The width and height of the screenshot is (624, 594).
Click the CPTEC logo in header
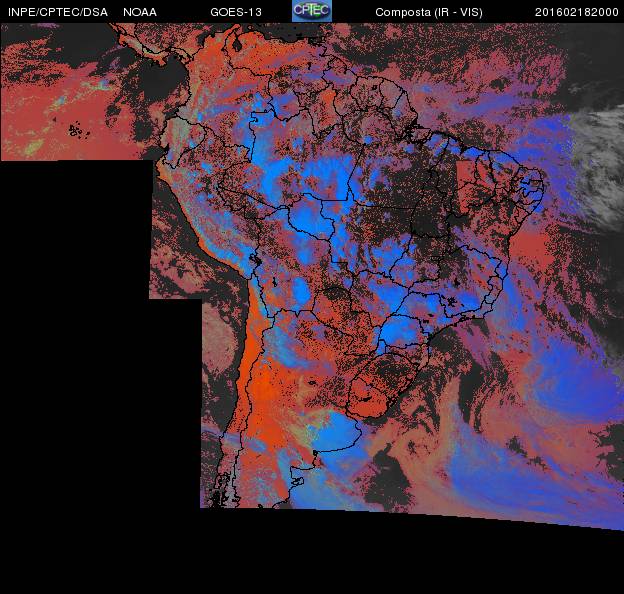(x=312, y=11)
